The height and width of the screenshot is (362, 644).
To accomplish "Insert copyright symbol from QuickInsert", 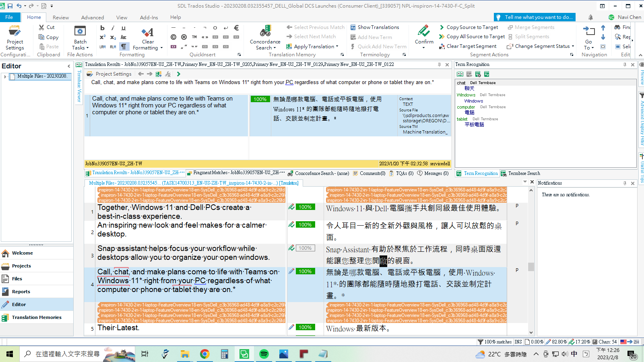I will [173, 37].
